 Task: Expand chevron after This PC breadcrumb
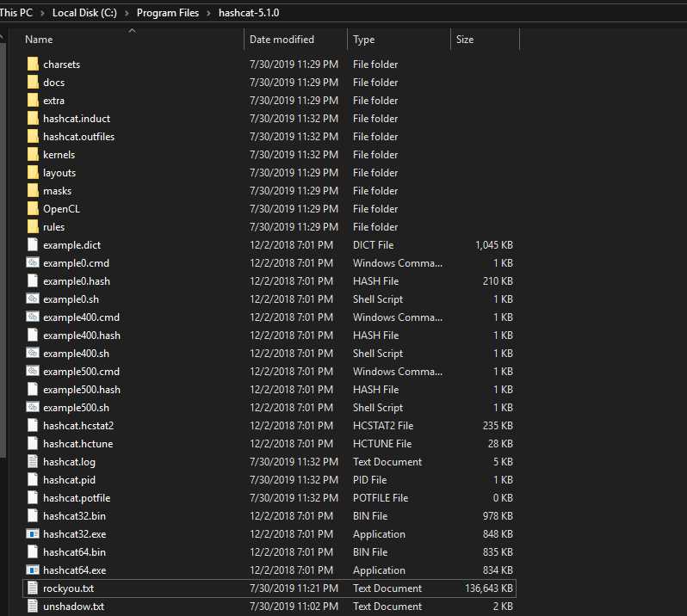(x=42, y=13)
